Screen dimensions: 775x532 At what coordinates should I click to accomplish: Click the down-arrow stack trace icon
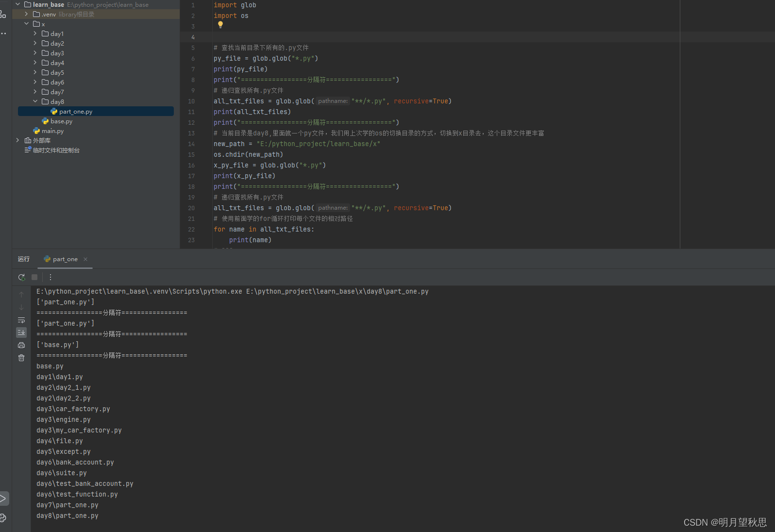[x=21, y=307]
